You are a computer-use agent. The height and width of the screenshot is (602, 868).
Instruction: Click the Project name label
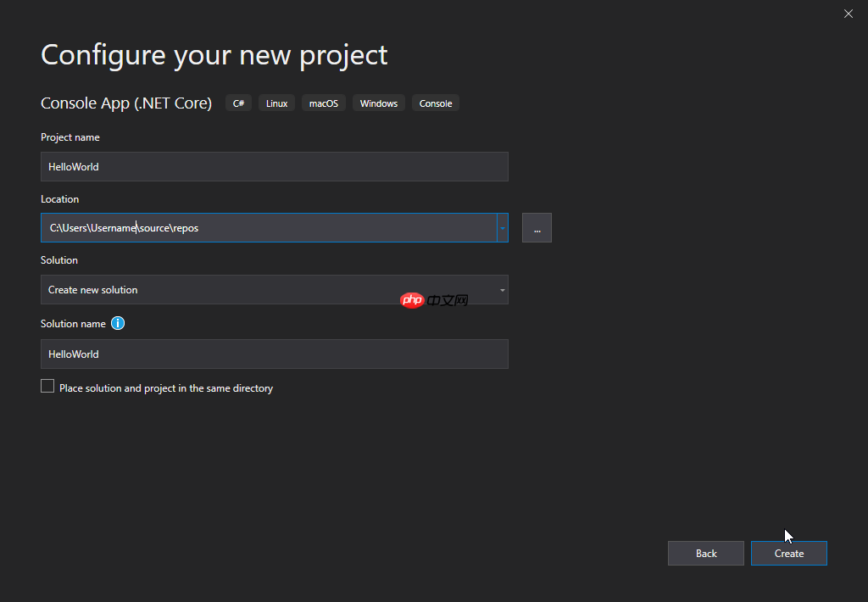[x=70, y=137]
